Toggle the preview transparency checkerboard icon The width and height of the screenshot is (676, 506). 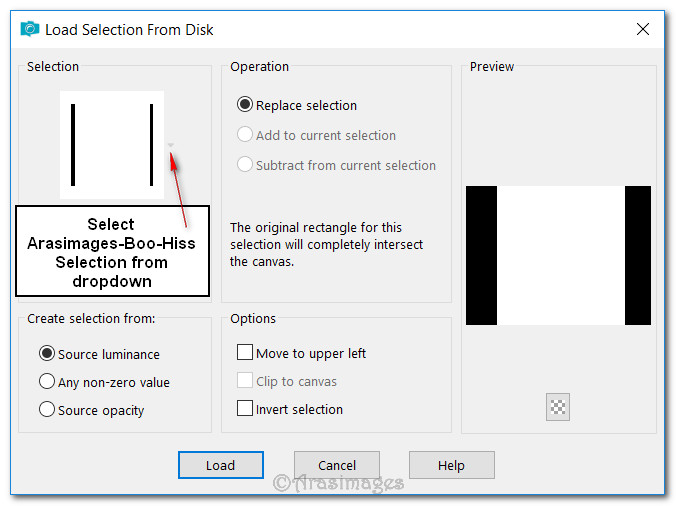point(558,406)
